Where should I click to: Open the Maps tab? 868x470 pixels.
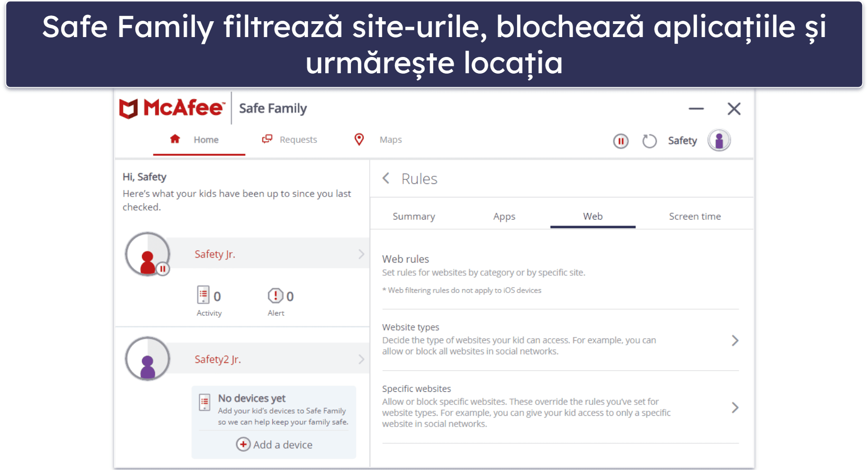pyautogui.click(x=378, y=140)
